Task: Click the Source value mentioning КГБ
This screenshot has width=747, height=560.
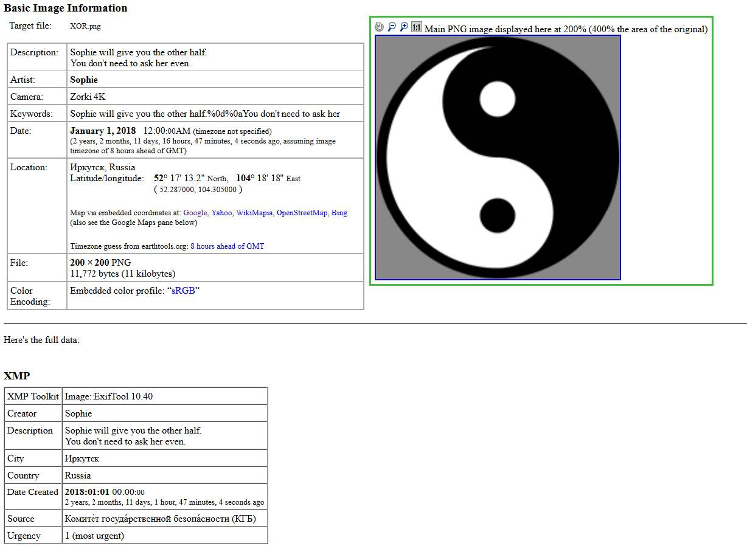Action: coord(161,519)
